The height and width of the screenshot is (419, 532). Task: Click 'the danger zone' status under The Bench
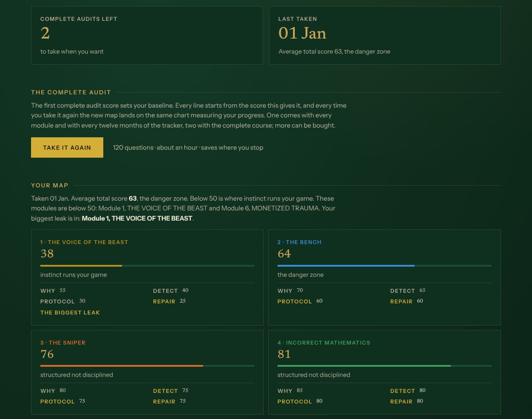tap(301, 275)
